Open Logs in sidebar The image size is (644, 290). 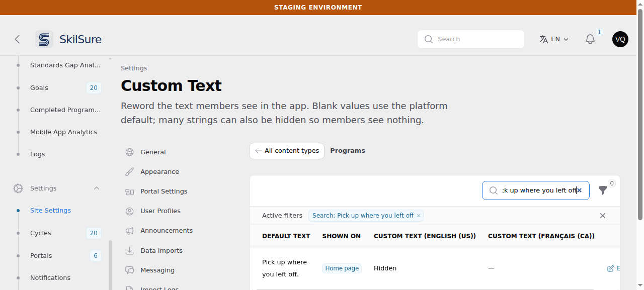pyautogui.click(x=37, y=154)
